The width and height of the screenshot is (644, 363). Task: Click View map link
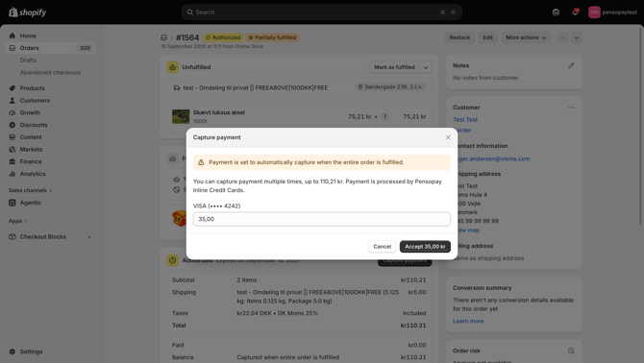tap(468, 230)
